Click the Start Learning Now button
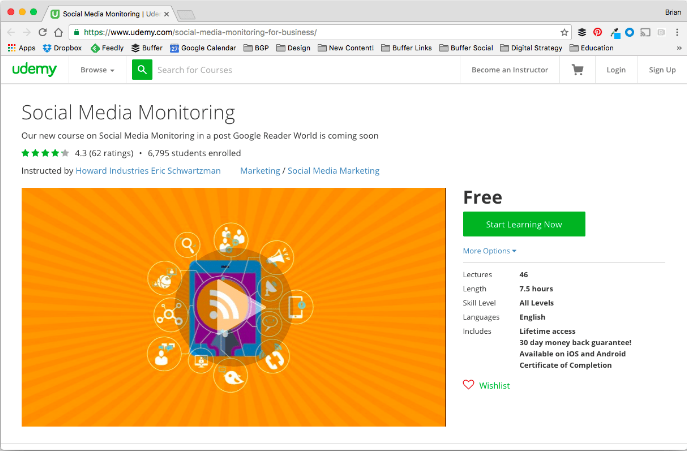The height and width of the screenshot is (451, 687). tap(524, 224)
